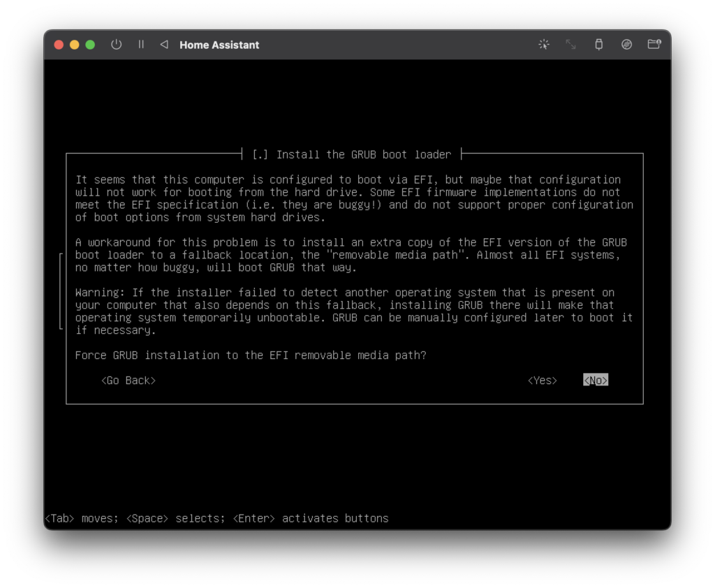Open the USB devices icon menu

[598, 45]
